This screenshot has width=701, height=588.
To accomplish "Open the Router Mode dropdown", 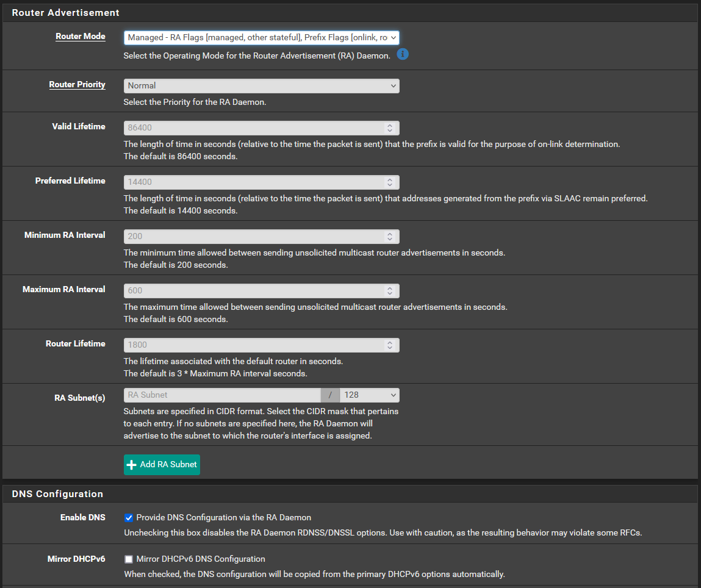I will click(x=262, y=38).
